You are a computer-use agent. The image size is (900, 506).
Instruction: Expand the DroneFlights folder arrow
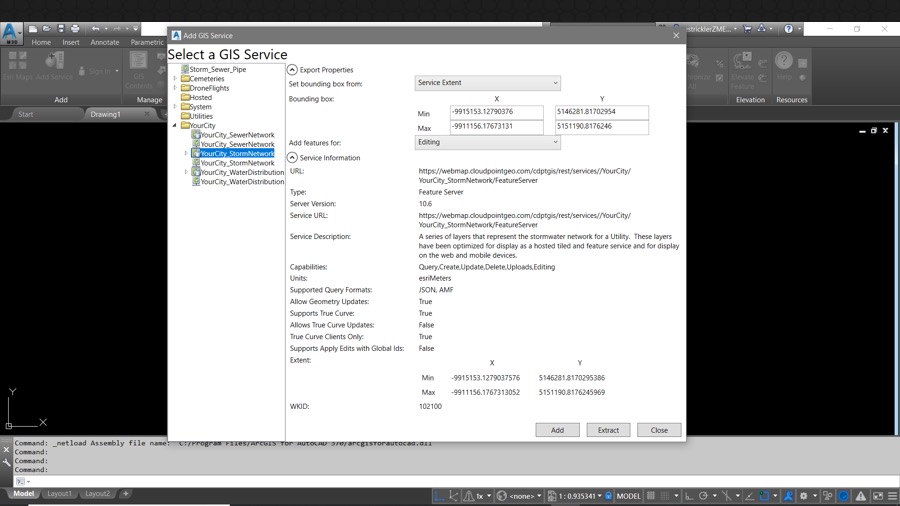(175, 88)
